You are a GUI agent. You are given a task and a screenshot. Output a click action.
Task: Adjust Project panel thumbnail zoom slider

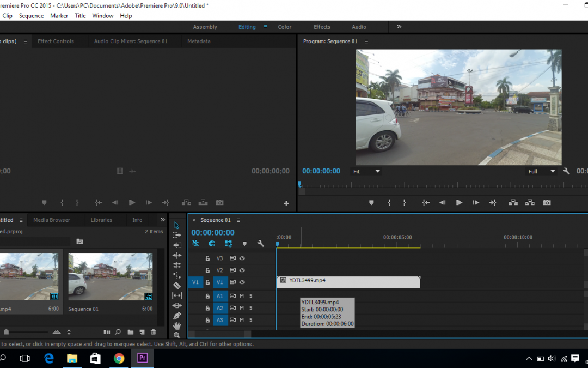(7, 332)
